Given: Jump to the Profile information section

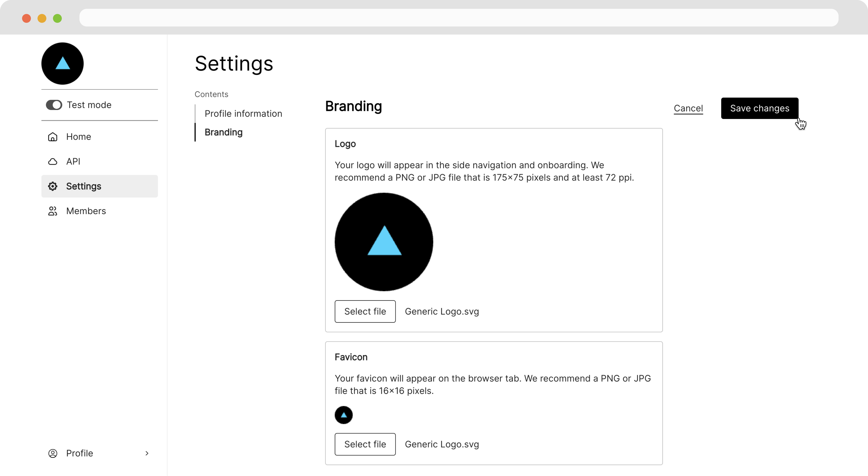Looking at the screenshot, I should pos(243,114).
